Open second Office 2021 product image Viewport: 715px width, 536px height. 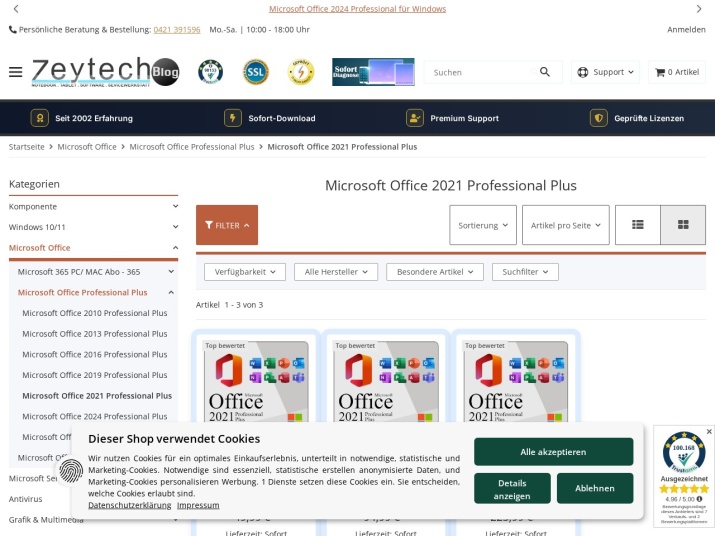coord(386,382)
